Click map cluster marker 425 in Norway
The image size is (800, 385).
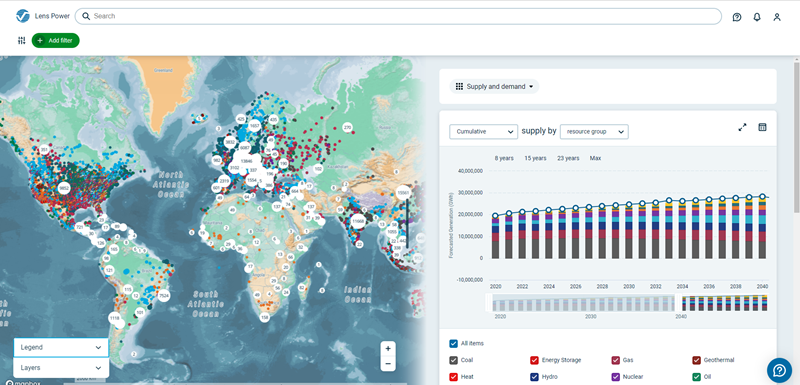(x=241, y=119)
